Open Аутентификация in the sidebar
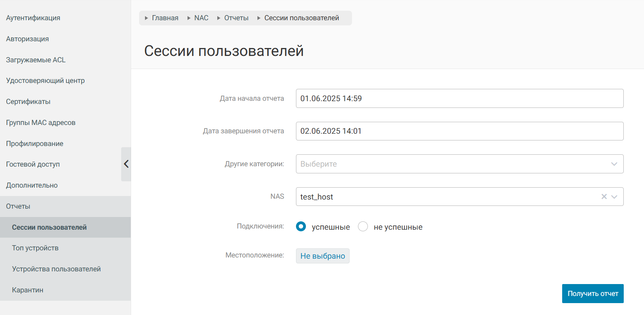Screen dimensions: 644x315 point(33,18)
